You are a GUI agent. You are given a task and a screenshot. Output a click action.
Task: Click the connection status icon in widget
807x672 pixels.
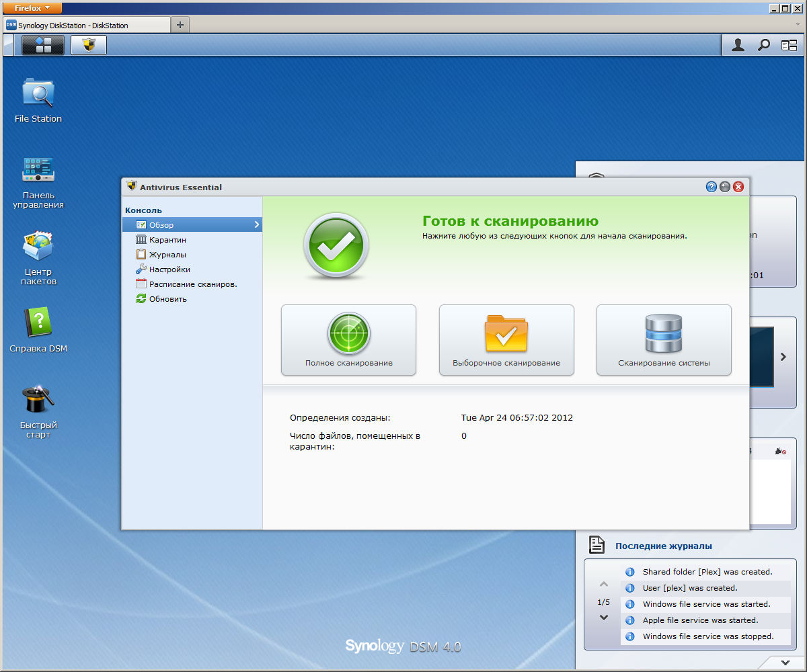pyautogui.click(x=780, y=452)
